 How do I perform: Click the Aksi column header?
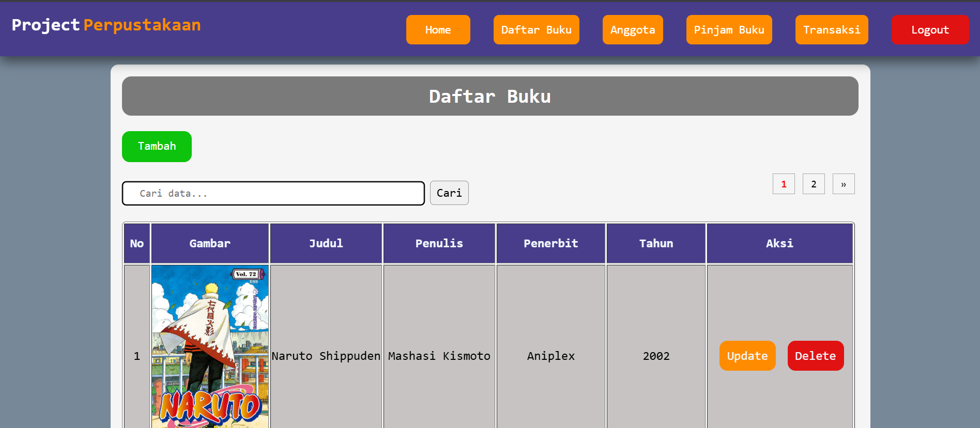[780, 243]
